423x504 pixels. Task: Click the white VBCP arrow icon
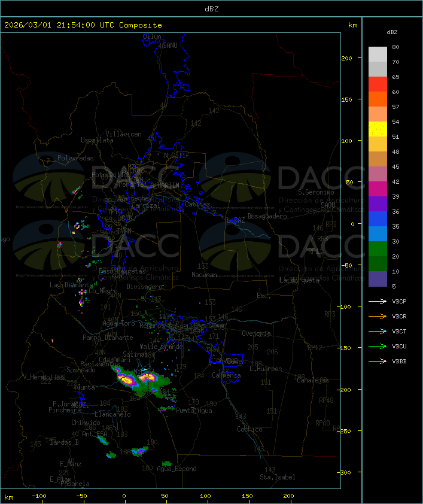coord(378,301)
